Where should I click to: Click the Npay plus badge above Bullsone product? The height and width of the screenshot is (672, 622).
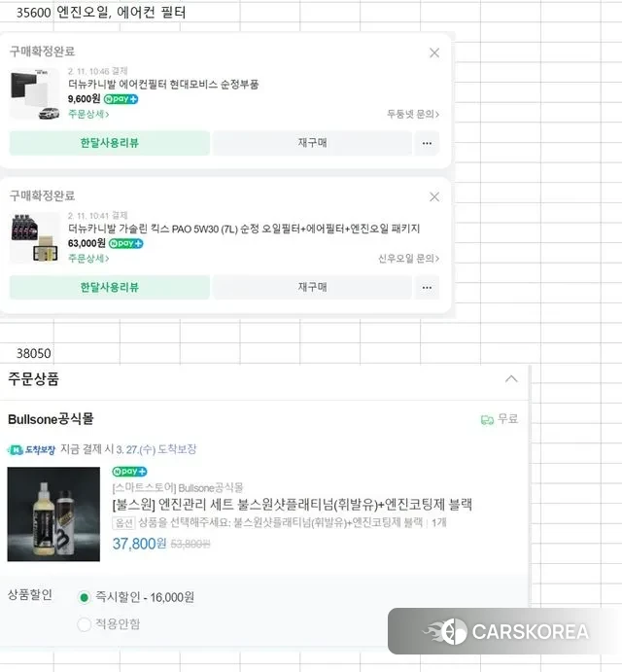[129, 472]
